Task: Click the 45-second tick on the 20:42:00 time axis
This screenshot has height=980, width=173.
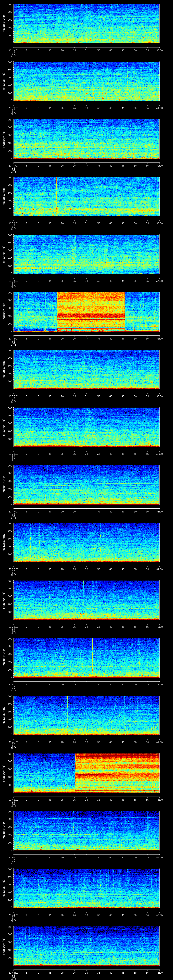Action: pyautogui.click(x=123, y=799)
